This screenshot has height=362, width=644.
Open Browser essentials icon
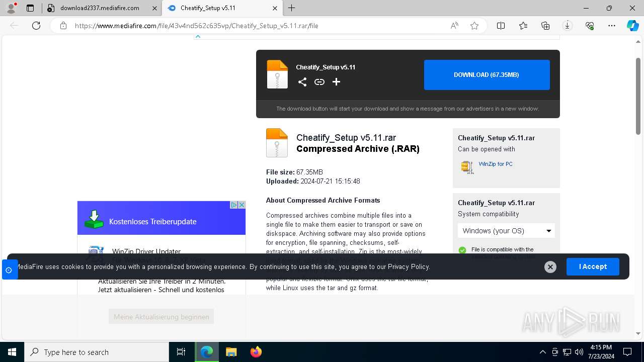(x=590, y=26)
